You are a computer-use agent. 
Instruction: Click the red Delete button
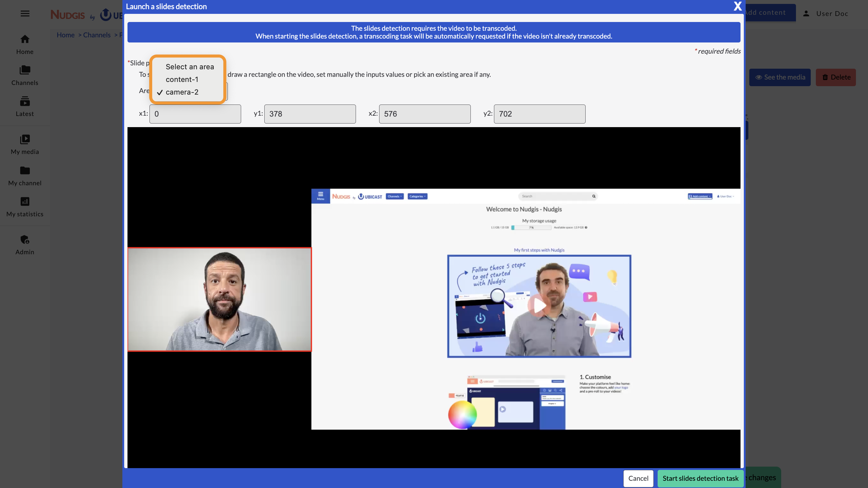tap(836, 77)
